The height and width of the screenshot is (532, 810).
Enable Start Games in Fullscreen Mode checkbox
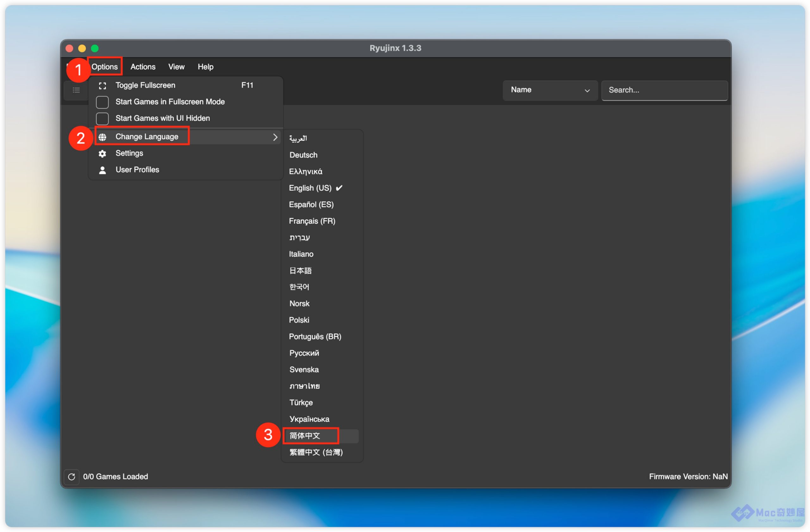point(103,102)
